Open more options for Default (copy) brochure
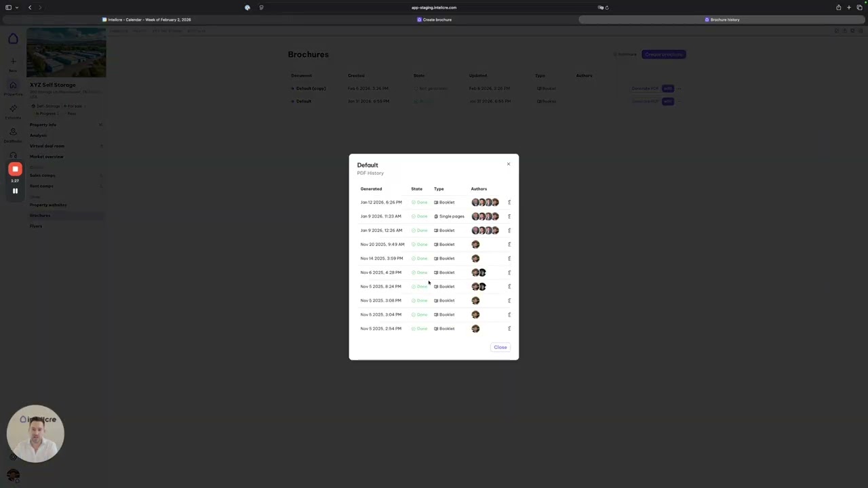 (679, 89)
